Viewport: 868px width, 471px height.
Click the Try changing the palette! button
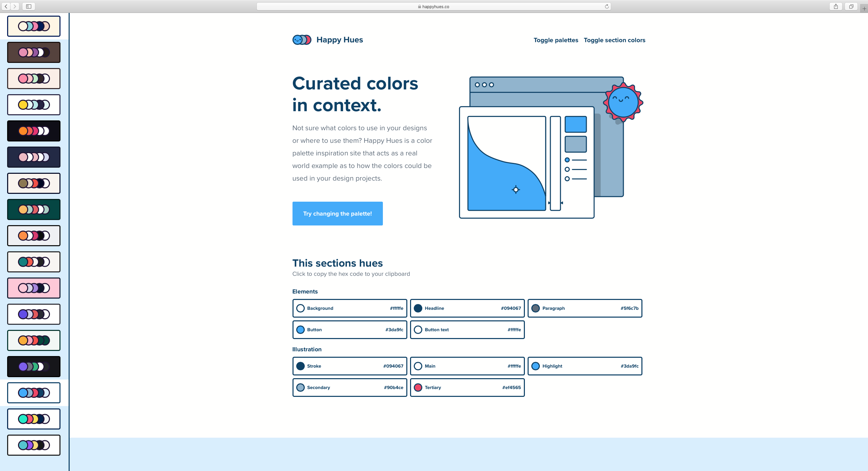click(x=337, y=213)
